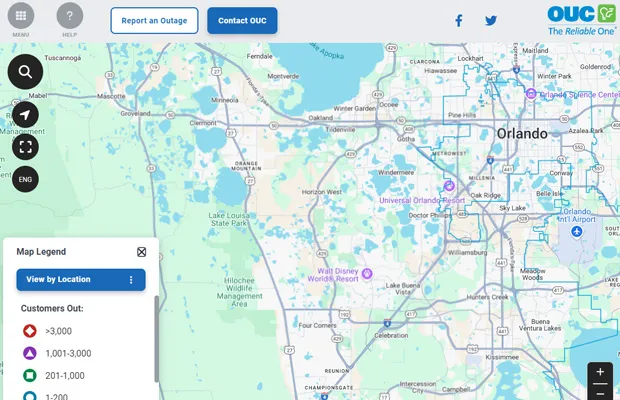
Task: Click Contact OUC button
Action: tap(242, 21)
